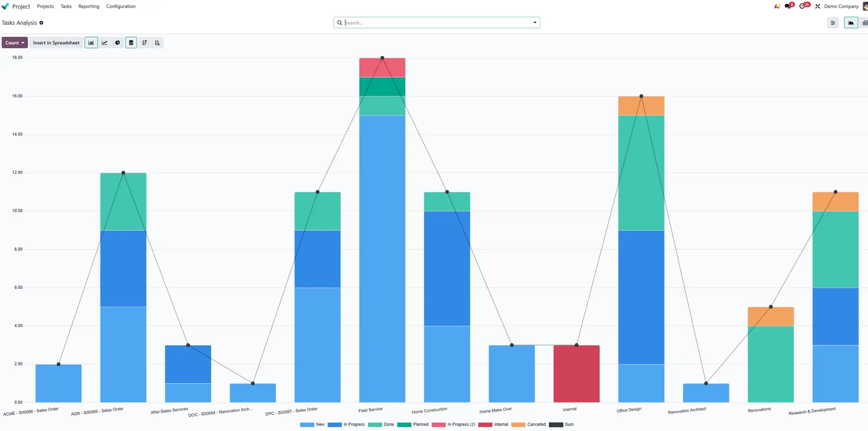Toggle the stacked bars option
This screenshot has width=868, height=431.
[x=131, y=43]
